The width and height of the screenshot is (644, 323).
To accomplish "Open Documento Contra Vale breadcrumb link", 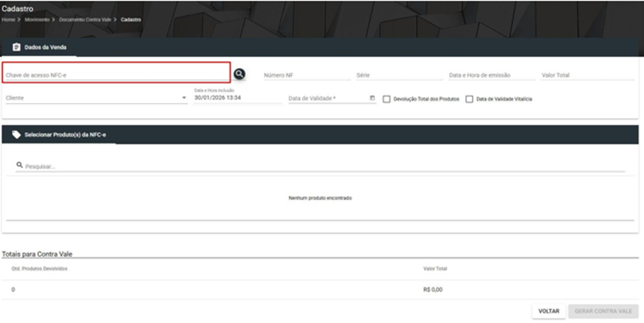I will pos(85,20).
